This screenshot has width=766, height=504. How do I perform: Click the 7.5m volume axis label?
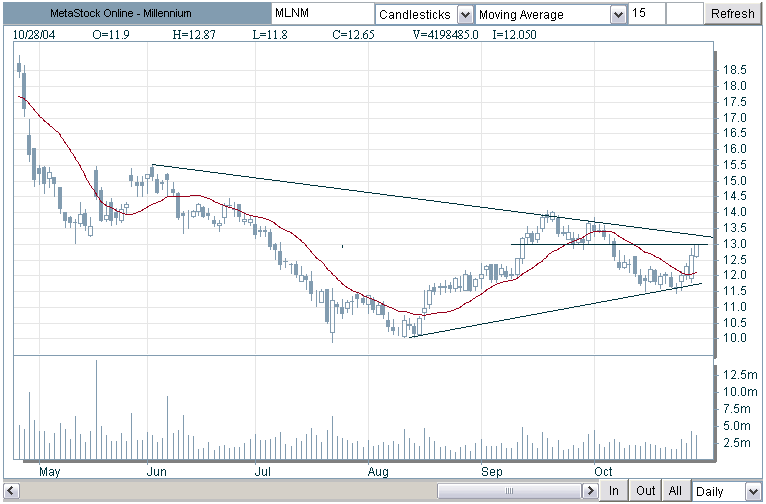(737, 409)
